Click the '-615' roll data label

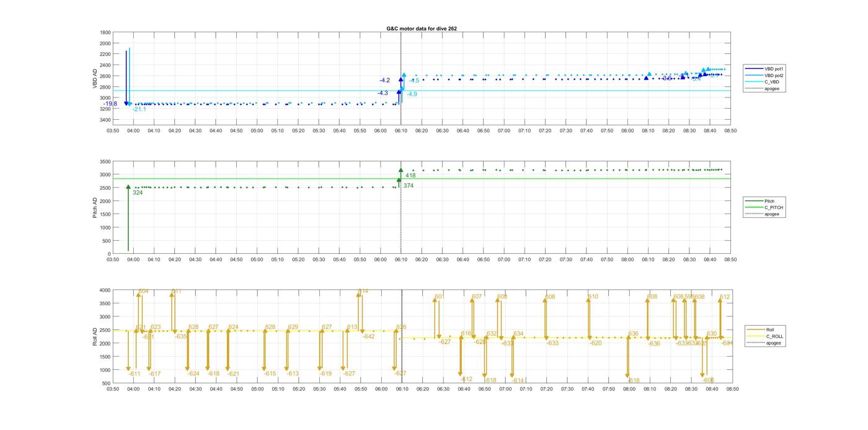(x=270, y=374)
